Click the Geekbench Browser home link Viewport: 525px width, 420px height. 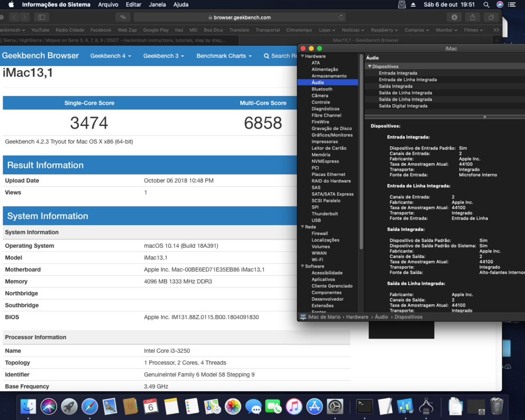pos(40,56)
